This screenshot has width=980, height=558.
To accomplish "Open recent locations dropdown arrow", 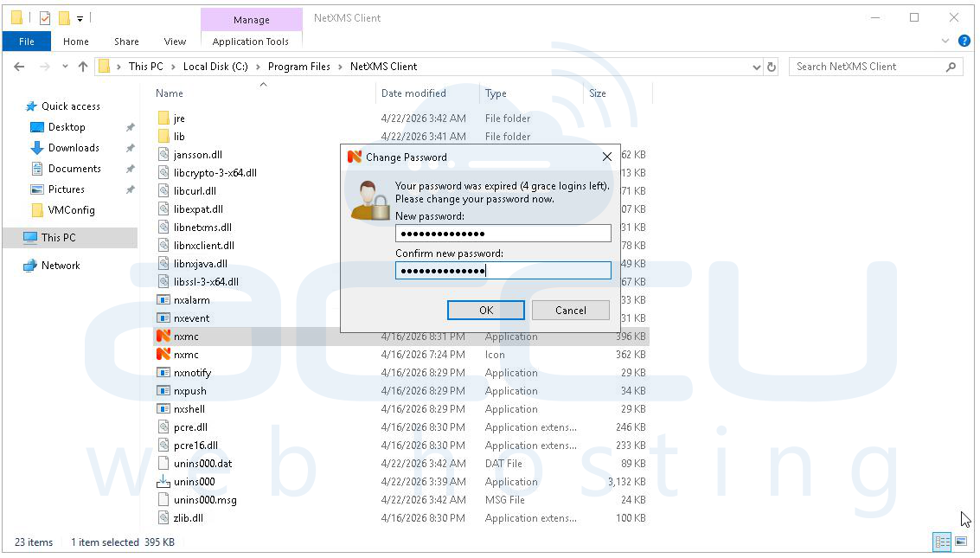I will pyautogui.click(x=65, y=67).
